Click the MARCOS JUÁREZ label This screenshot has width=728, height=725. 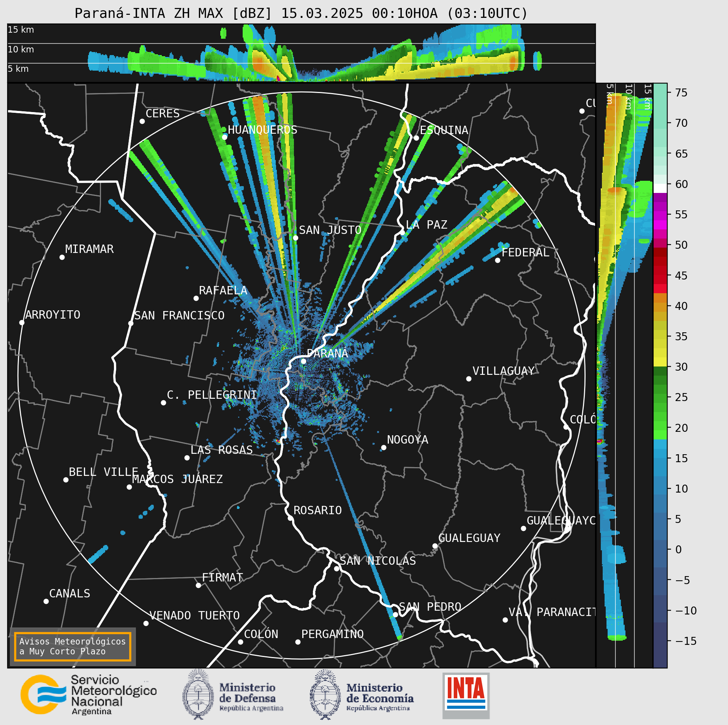177,479
